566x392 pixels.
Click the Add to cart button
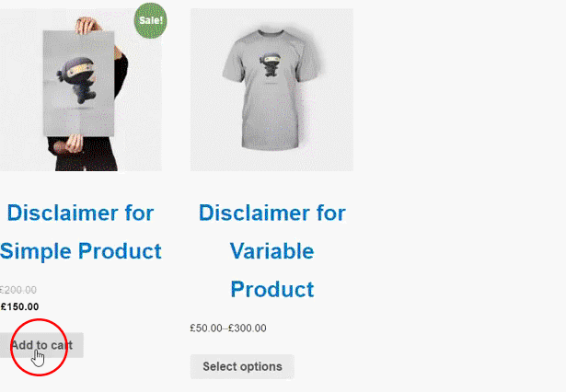point(41,345)
